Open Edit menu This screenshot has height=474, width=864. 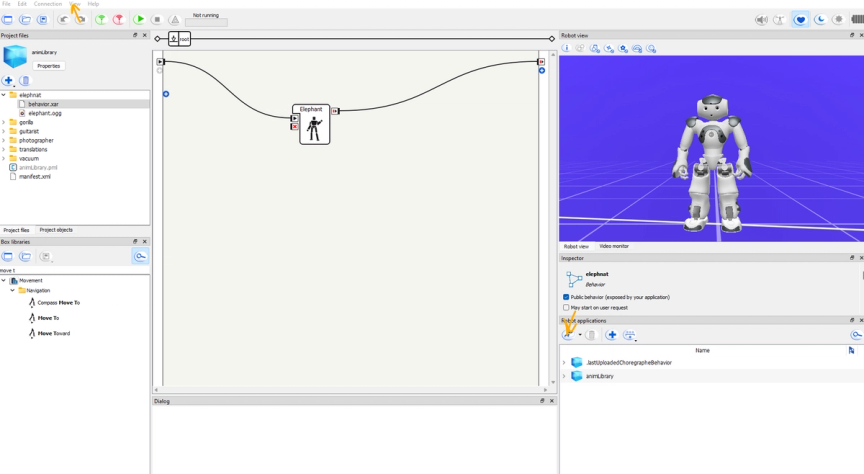pos(22,4)
